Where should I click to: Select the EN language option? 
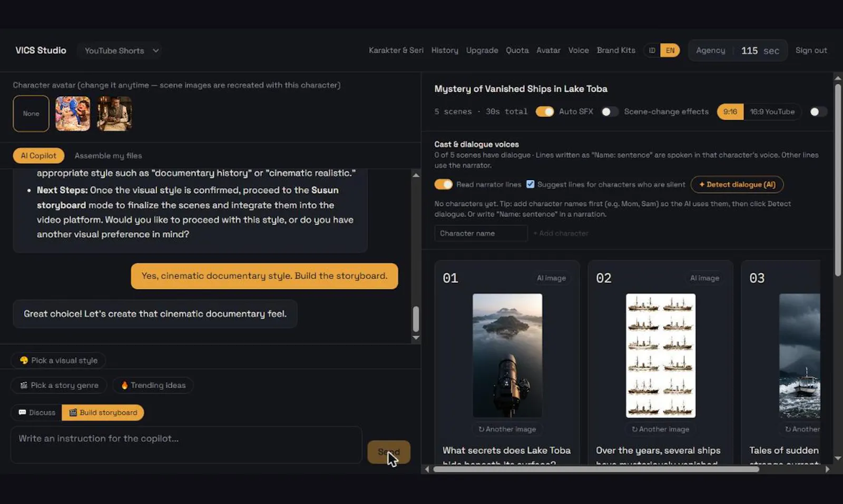tap(670, 51)
